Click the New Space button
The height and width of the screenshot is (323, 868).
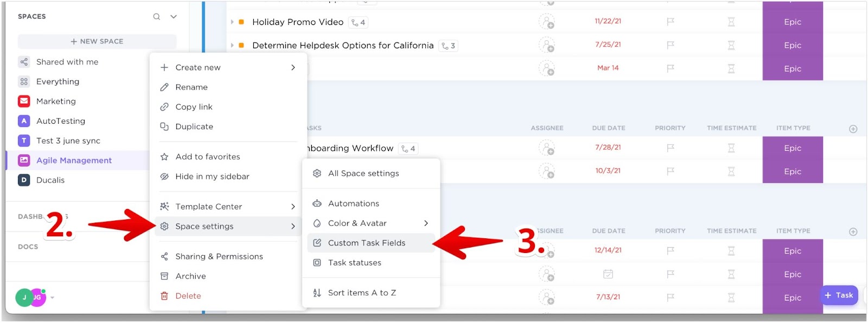coord(97,41)
